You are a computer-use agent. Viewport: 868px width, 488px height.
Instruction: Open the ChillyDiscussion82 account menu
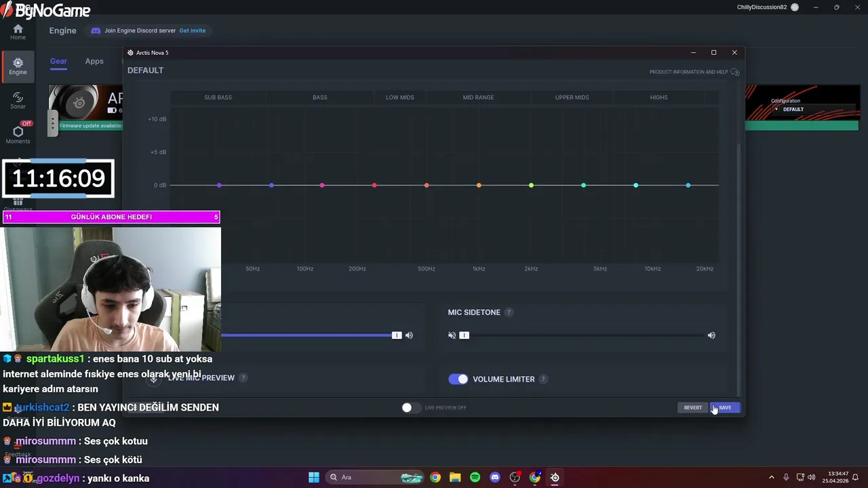[x=768, y=7]
